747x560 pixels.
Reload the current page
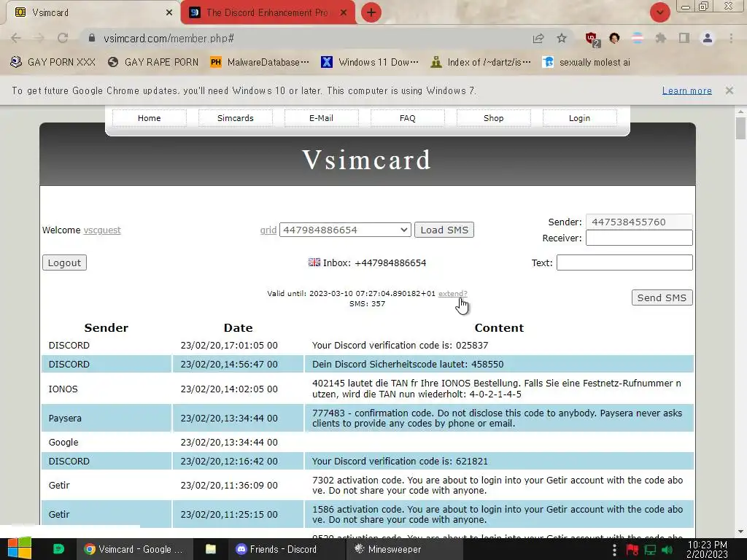63,38
